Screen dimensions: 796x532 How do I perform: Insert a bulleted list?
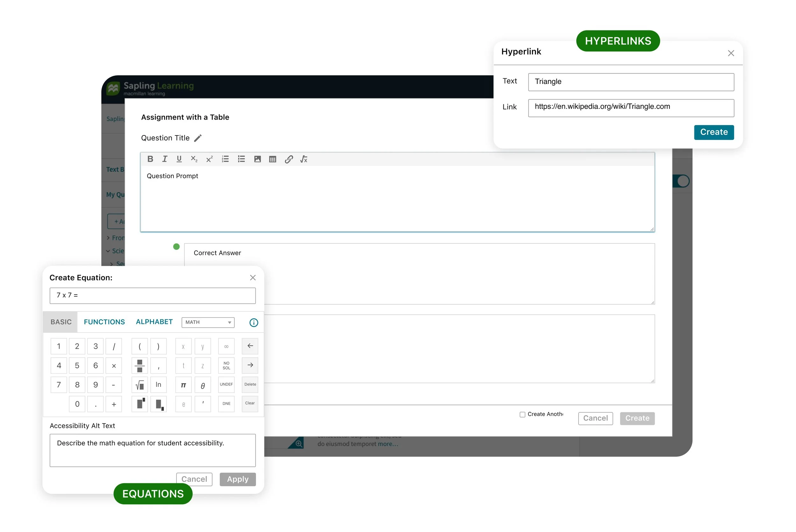coord(241,159)
